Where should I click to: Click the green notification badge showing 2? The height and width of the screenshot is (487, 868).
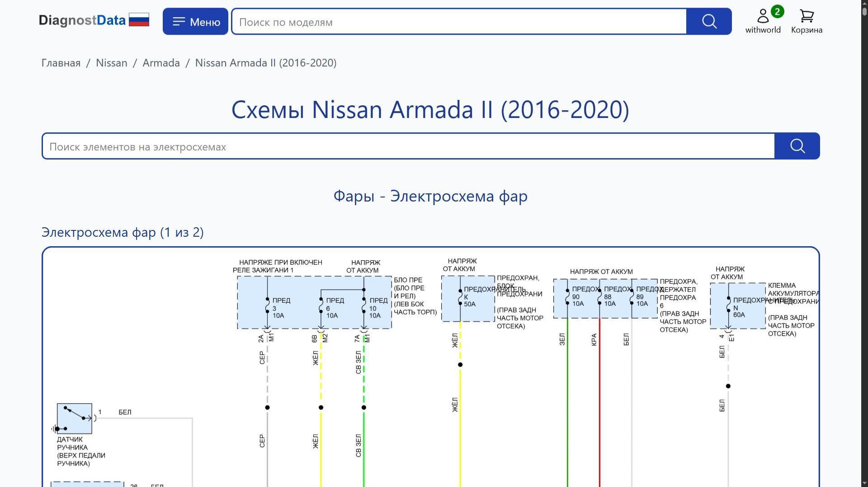point(777,12)
